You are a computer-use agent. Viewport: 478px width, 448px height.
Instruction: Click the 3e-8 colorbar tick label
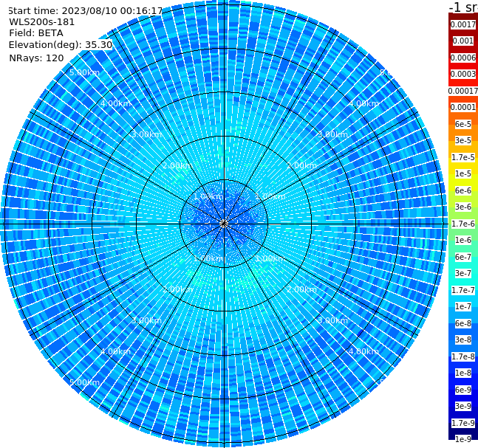pos(463,340)
